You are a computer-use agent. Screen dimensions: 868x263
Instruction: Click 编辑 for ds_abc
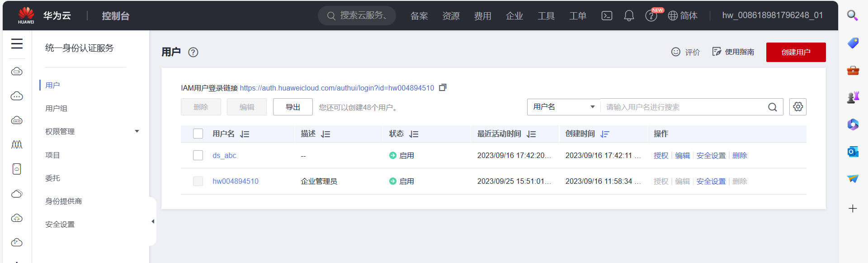(x=683, y=155)
